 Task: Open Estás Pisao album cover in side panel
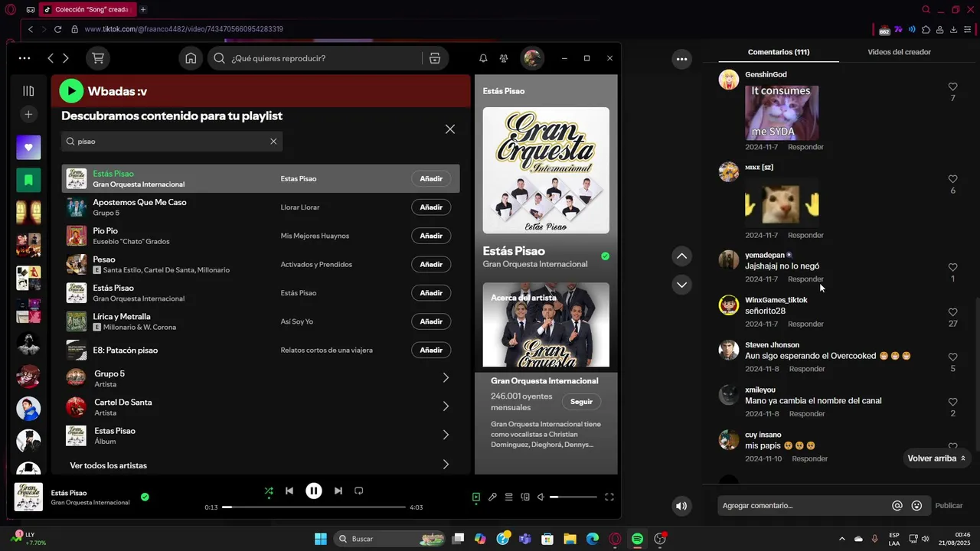click(x=546, y=171)
